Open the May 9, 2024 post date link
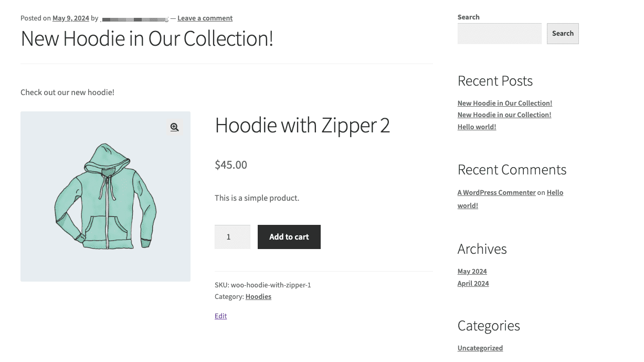The width and height of the screenshot is (644, 362). pyautogui.click(x=70, y=18)
